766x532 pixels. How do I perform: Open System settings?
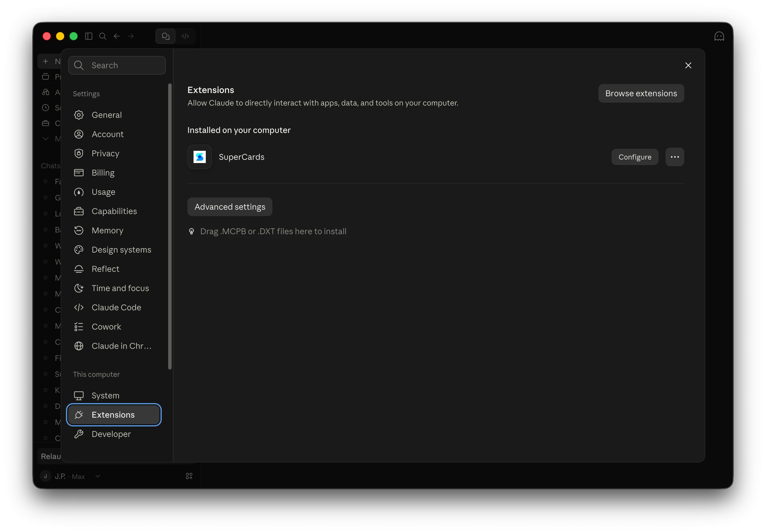pos(114,396)
